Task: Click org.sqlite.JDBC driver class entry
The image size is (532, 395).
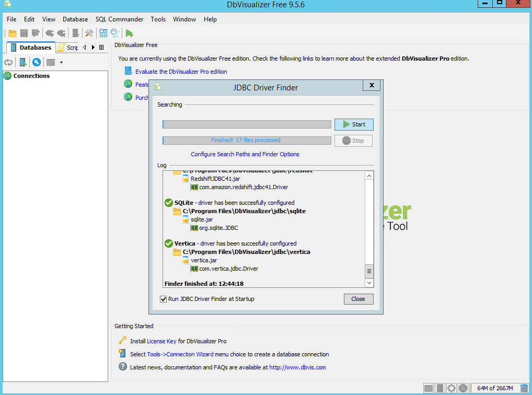Action: 218,228
